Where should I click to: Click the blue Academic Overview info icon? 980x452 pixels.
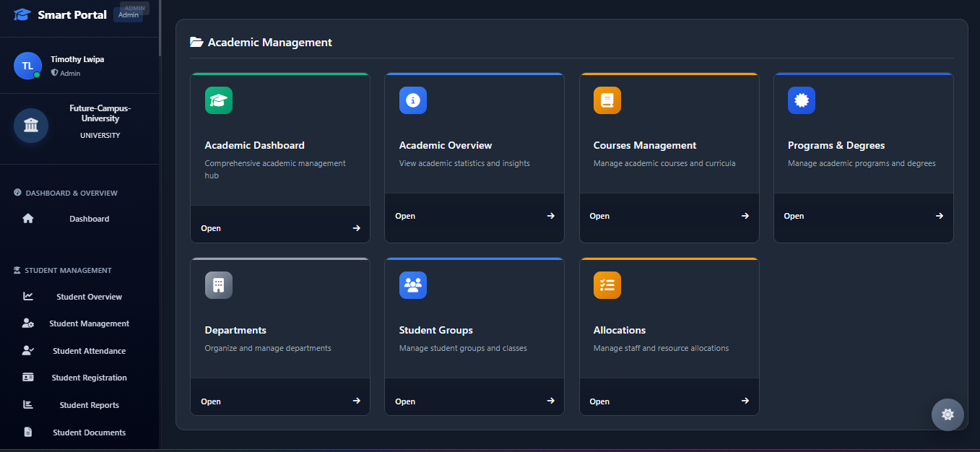coord(413,100)
